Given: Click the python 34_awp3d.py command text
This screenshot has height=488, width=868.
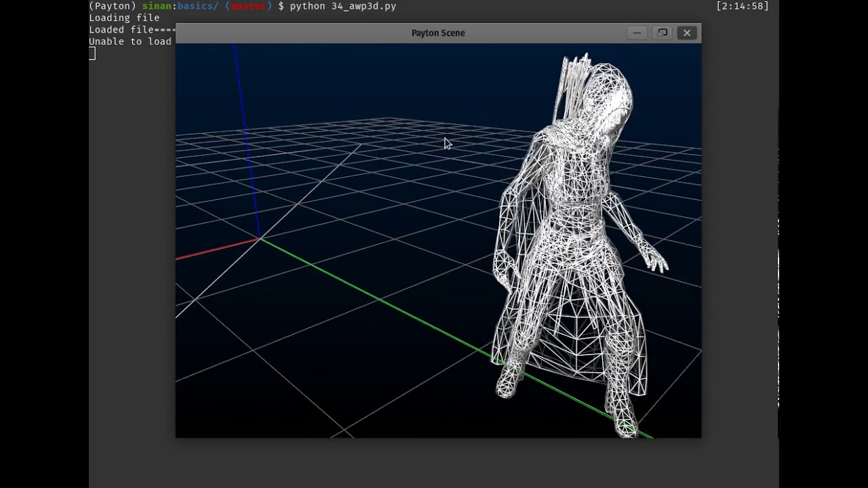Looking at the screenshot, I should [342, 6].
